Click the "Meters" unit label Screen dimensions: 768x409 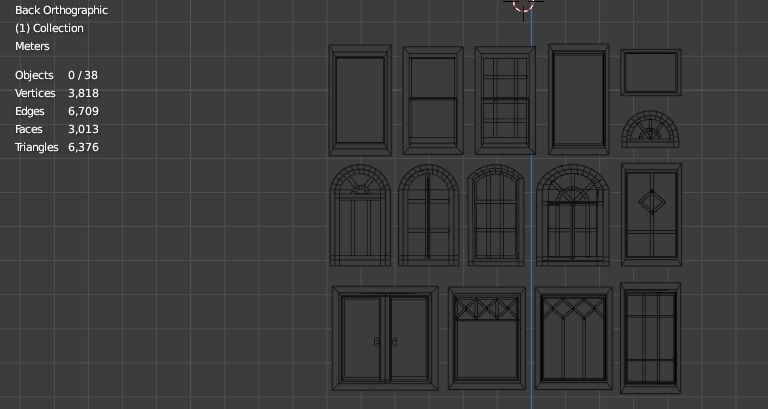point(32,46)
